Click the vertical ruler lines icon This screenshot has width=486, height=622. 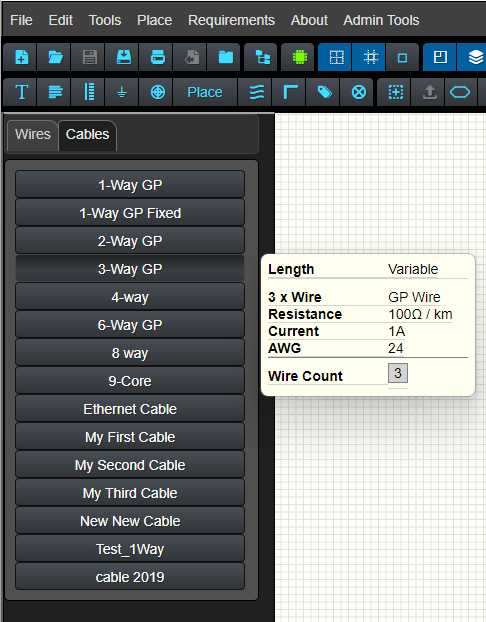point(89,92)
